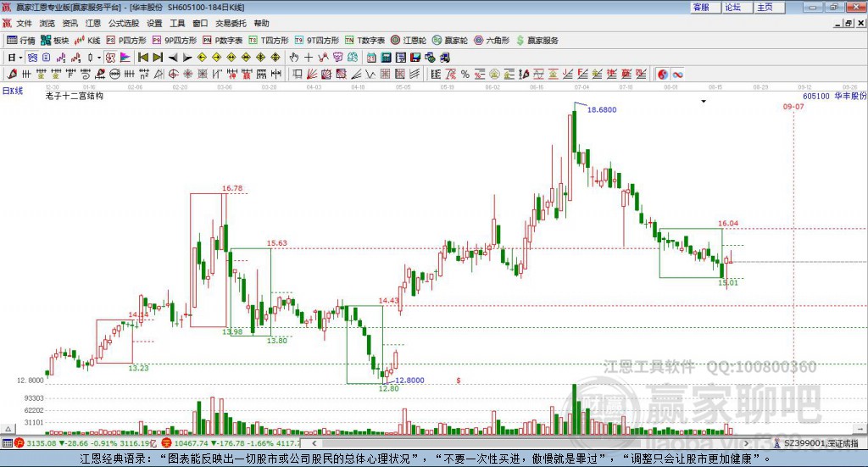Click the horizontal scrollbar track
Screen dimensions: 868x467
pyautogui.click(x=531, y=443)
